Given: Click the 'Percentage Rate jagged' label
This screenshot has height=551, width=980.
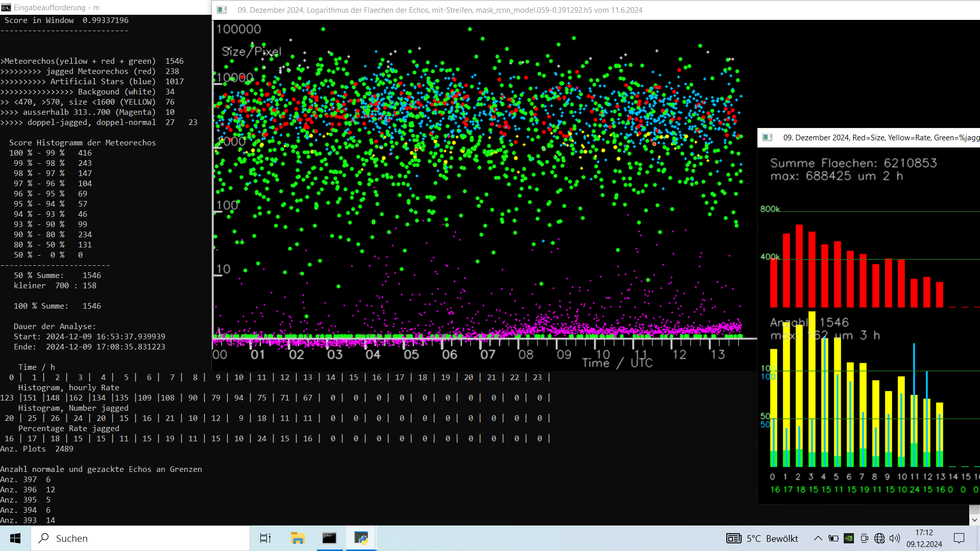Looking at the screenshot, I should coord(69,429).
